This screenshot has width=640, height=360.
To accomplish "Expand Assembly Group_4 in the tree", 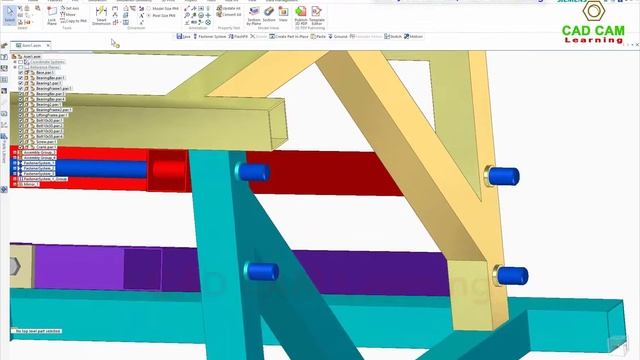I will coord(15,158).
